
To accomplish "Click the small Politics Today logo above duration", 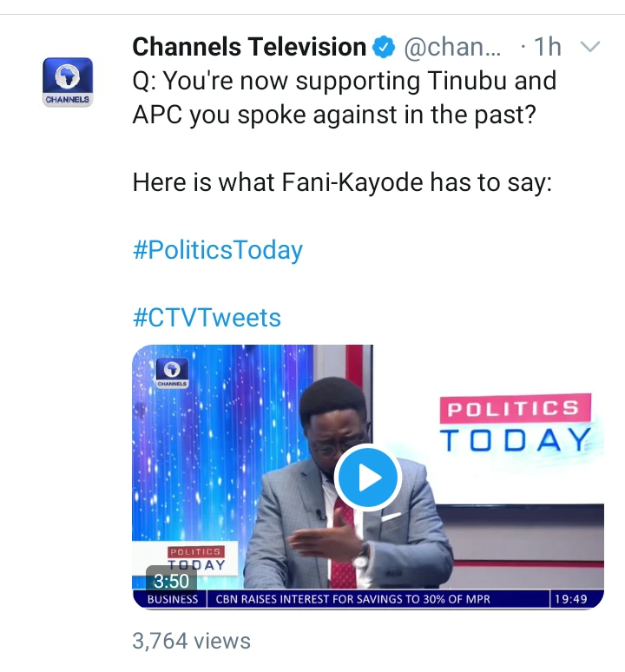I will [x=195, y=557].
